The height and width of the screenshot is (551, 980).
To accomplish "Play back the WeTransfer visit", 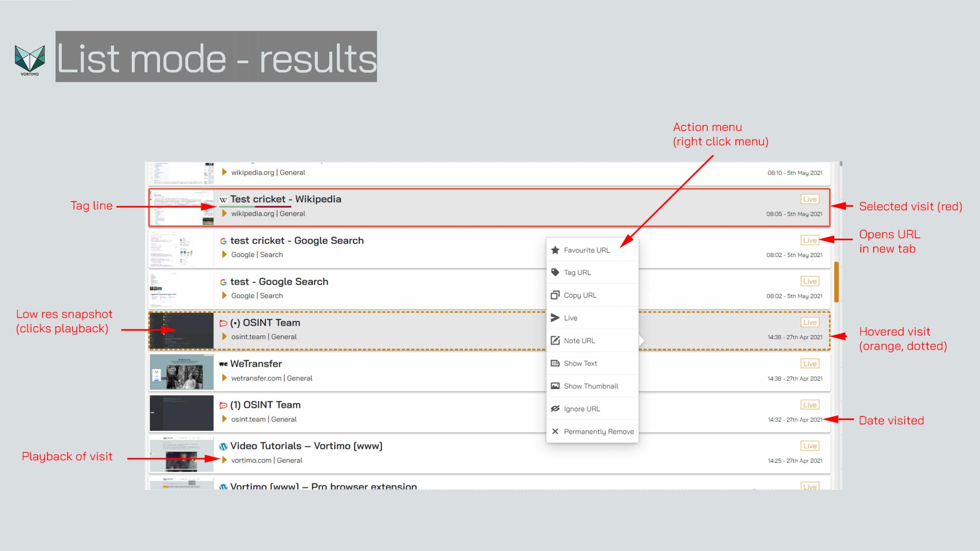I will [x=224, y=378].
